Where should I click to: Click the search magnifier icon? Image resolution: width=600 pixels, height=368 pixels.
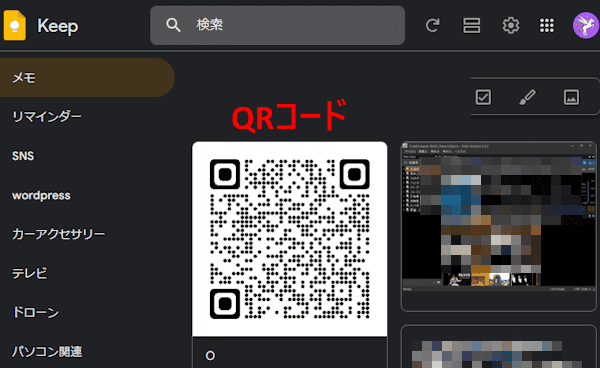pos(173,25)
